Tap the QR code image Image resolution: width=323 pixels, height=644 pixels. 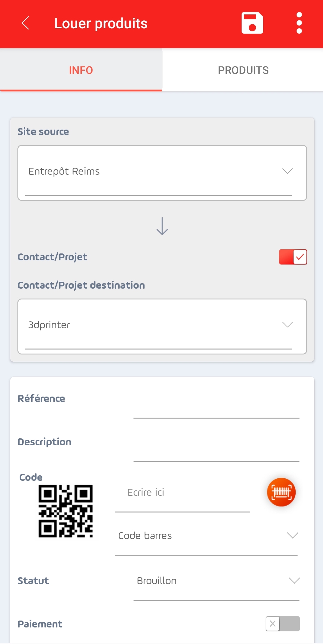pos(66,511)
